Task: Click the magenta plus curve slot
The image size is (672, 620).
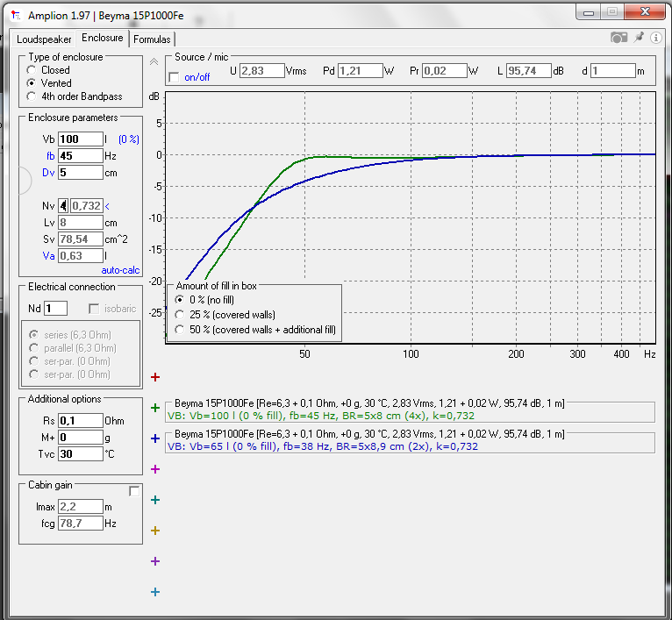Action: (155, 469)
